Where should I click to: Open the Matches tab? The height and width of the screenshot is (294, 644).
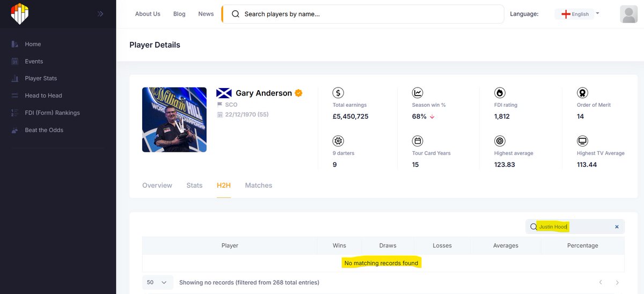tap(259, 185)
